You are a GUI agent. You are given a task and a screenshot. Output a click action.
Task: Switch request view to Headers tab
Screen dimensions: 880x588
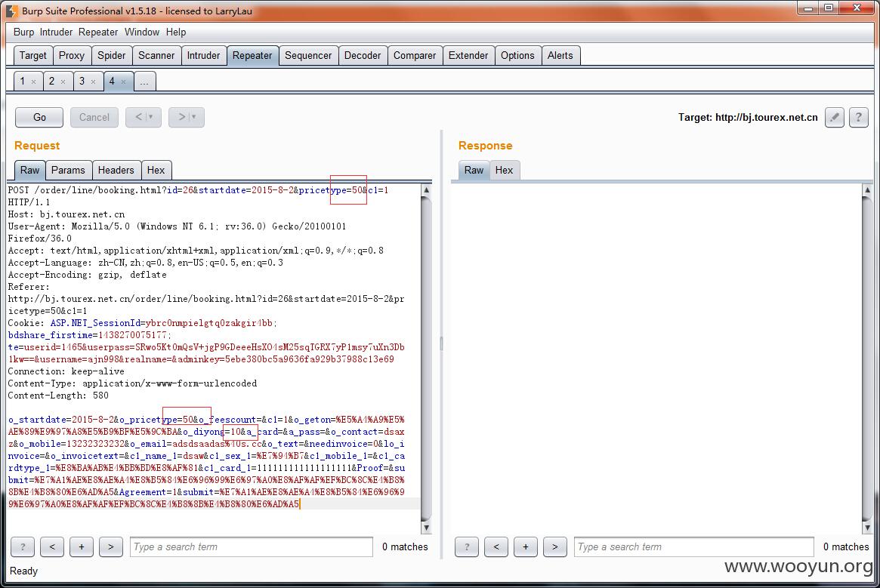(116, 170)
